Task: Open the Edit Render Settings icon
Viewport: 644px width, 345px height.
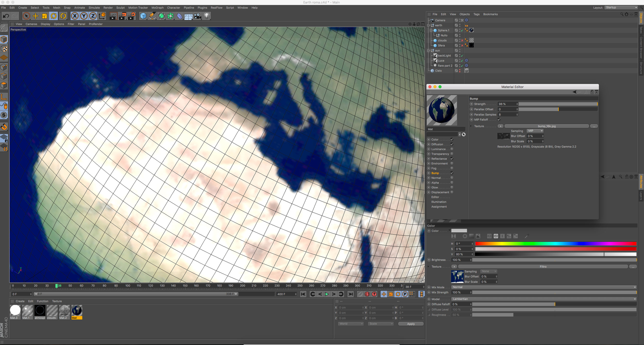Action: coord(132,16)
